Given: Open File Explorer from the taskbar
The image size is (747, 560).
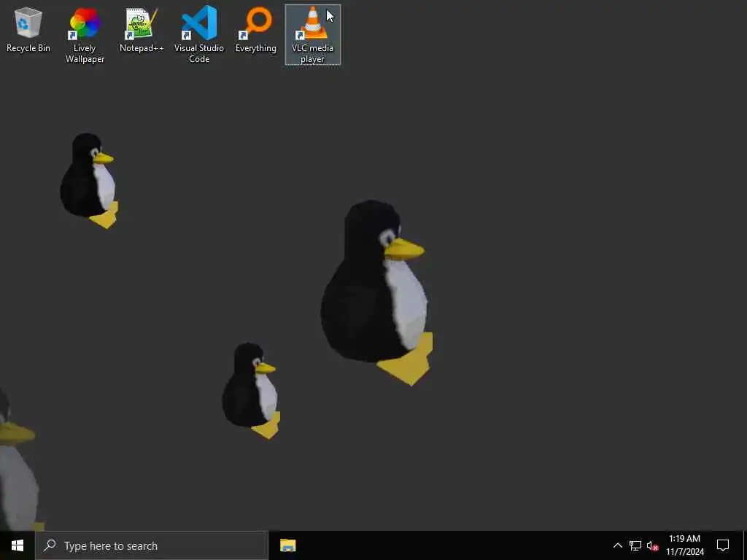Looking at the screenshot, I should 287,545.
